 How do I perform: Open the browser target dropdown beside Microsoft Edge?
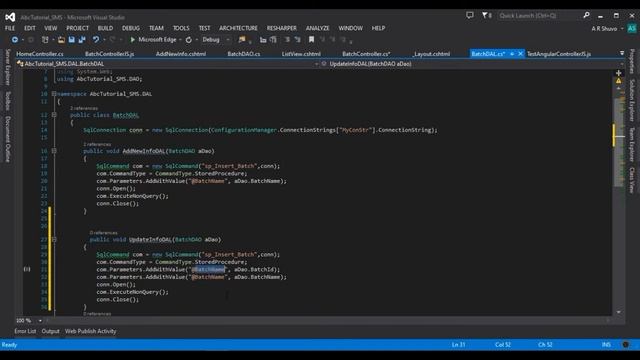180,40
